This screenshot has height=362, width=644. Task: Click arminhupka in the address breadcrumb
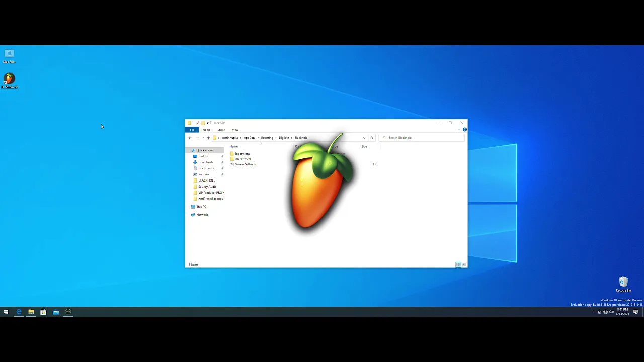pos(230,138)
